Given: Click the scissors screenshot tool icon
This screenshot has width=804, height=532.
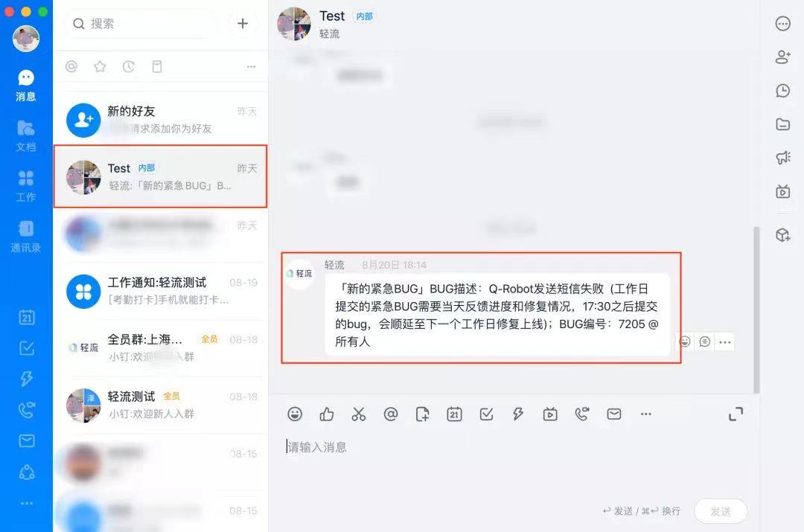Looking at the screenshot, I should [358, 414].
